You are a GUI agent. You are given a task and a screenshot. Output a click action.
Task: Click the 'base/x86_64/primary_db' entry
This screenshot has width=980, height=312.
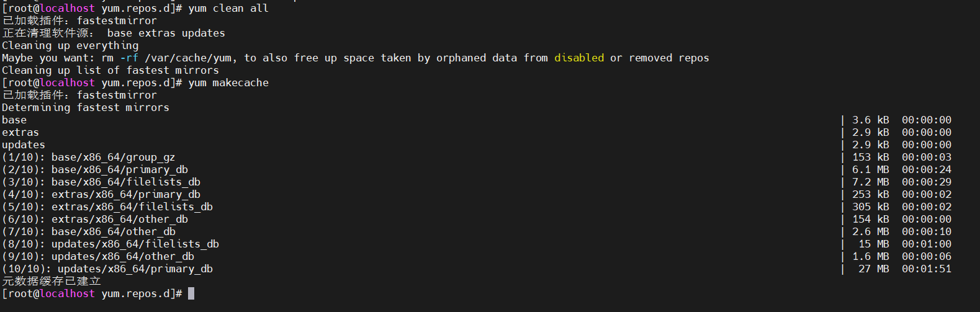119,169
